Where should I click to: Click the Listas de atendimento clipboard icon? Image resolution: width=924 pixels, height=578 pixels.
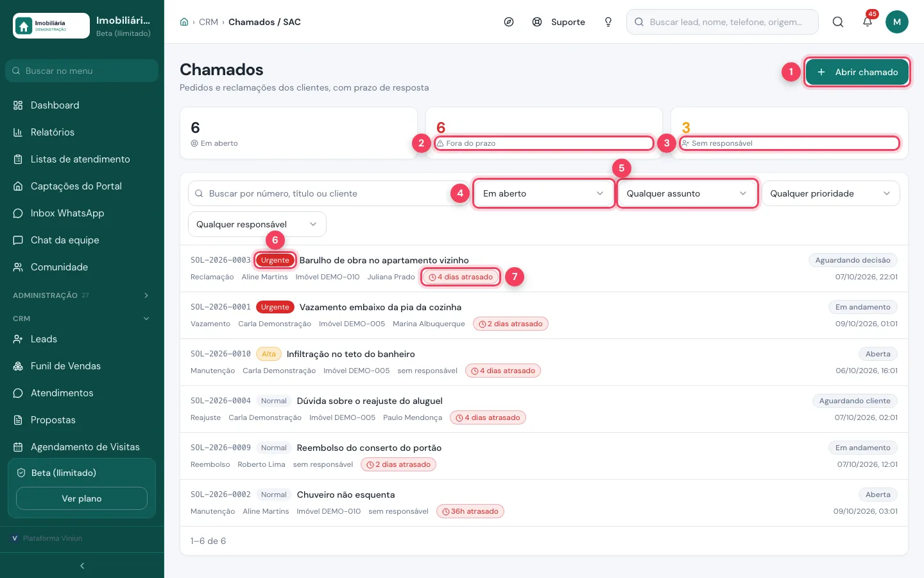[x=18, y=159]
